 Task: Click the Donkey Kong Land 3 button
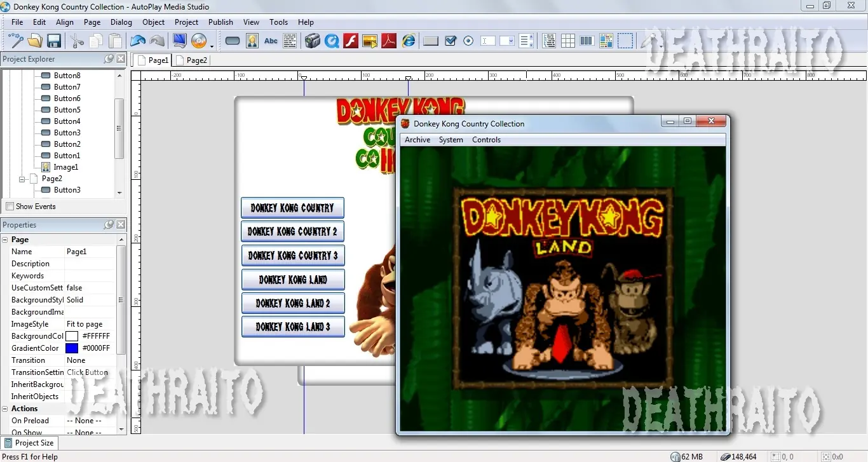point(292,327)
